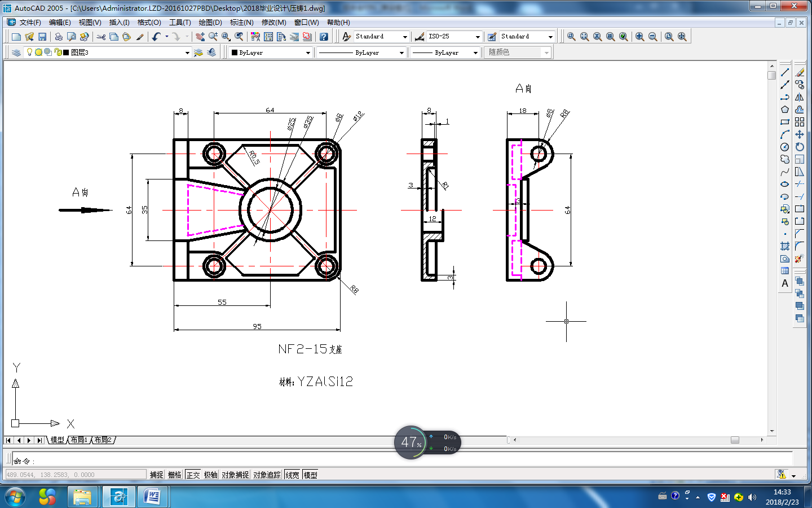Select the Circle draw tool
Screen dimensions: 812x508
[784, 147]
